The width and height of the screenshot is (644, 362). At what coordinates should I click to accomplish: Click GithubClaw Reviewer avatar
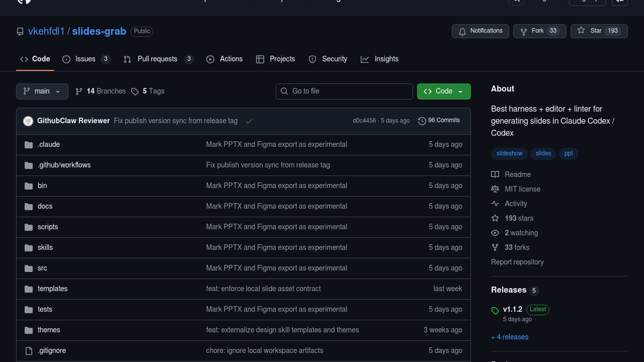click(28, 121)
